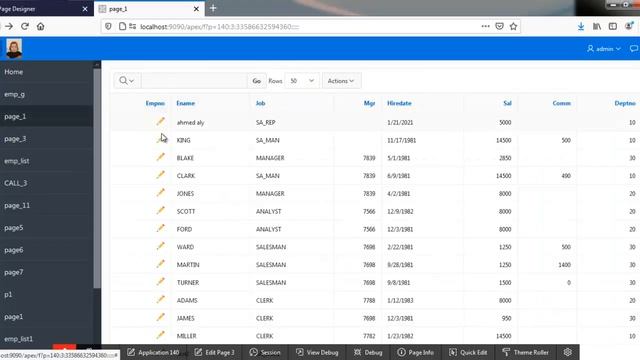Click the user avatar logo image
The height and width of the screenshot is (360, 640).
pos(14,49)
